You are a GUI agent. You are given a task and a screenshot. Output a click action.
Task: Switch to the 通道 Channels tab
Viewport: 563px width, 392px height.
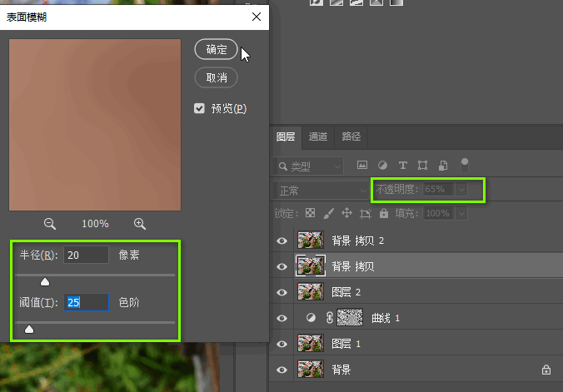(x=318, y=136)
